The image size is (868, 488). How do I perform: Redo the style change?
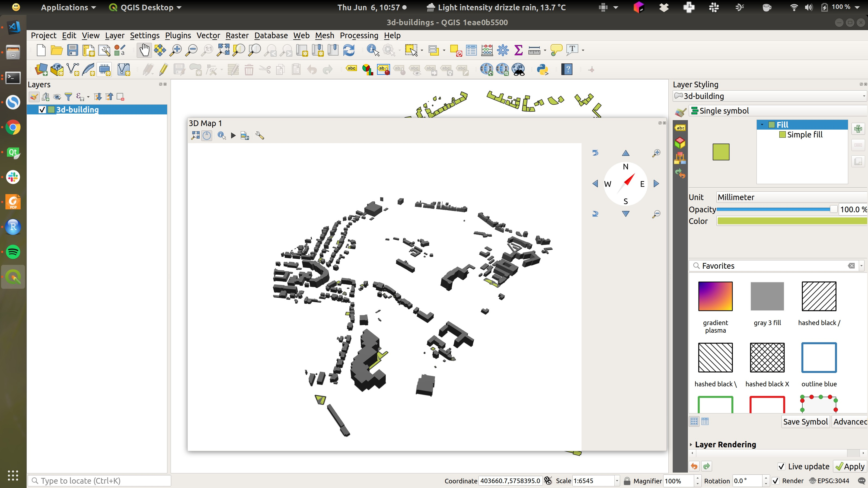[707, 467]
